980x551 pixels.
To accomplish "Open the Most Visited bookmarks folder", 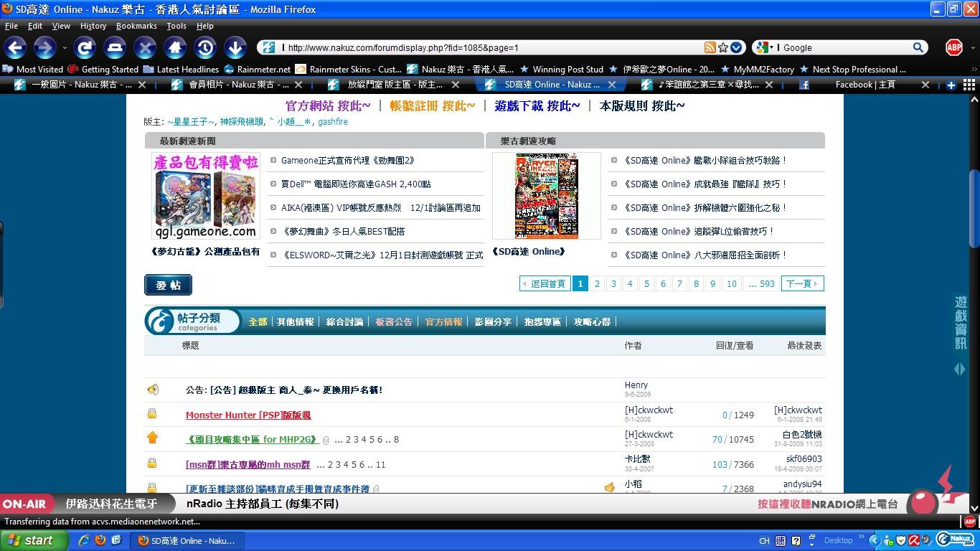I will (33, 70).
